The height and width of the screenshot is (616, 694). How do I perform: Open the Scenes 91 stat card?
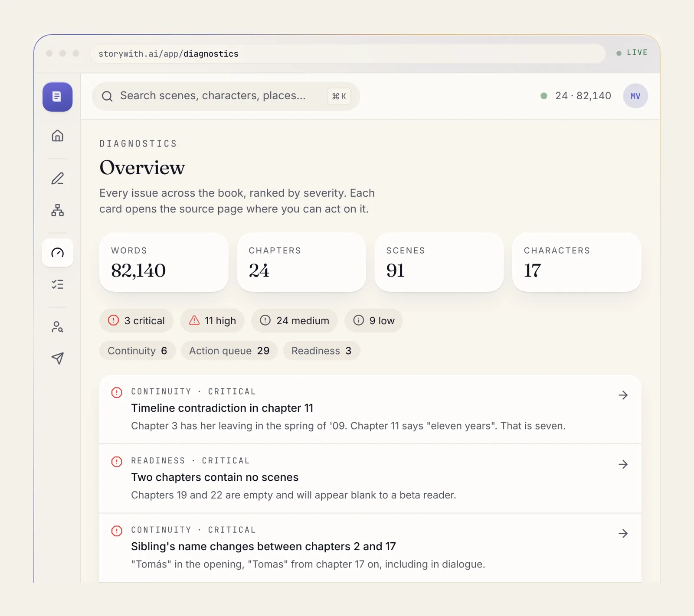(x=439, y=262)
